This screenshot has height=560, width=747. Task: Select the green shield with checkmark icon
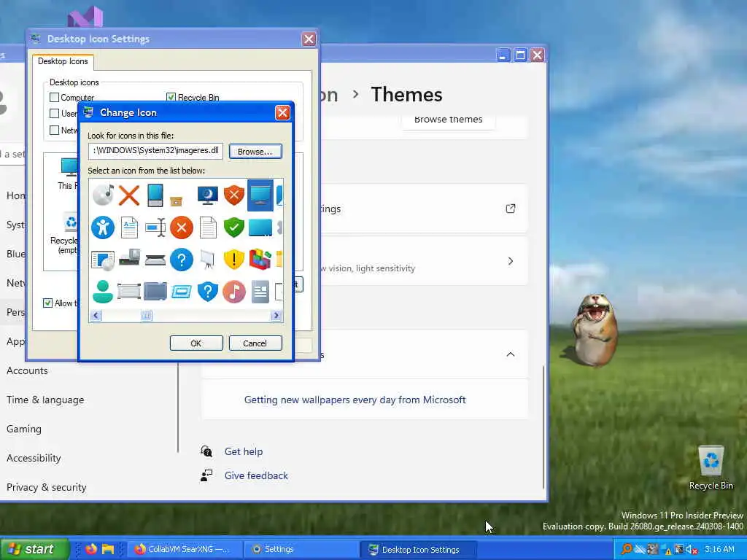(234, 227)
